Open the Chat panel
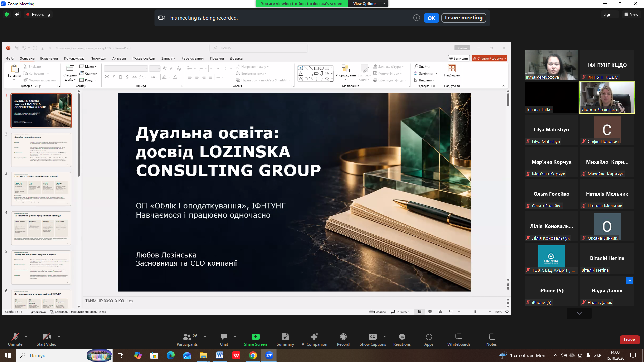The width and height of the screenshot is (644, 362). 224,339
